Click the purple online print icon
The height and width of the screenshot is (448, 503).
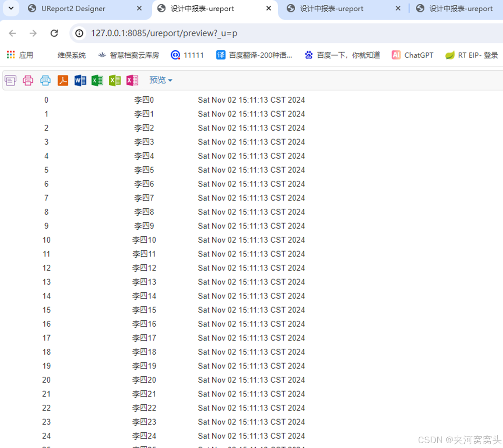click(10, 80)
